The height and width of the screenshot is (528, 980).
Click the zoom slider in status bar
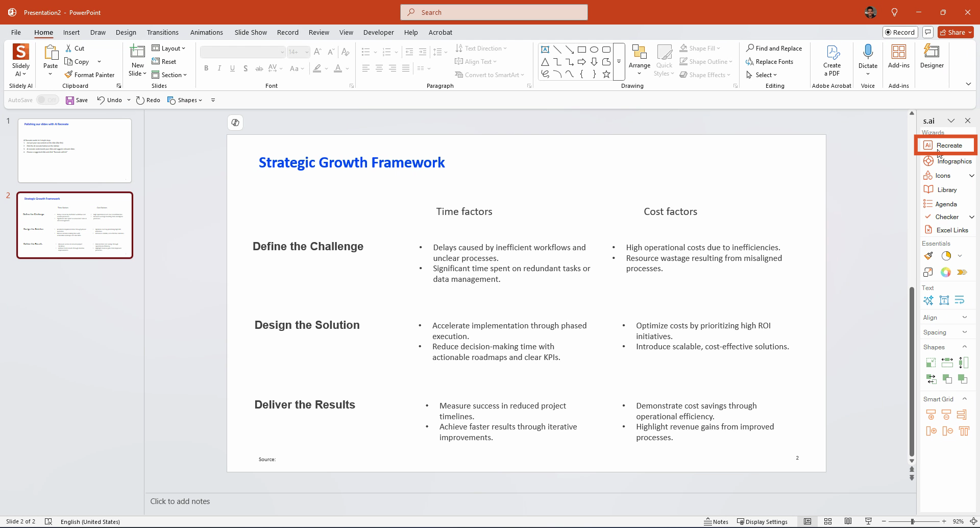coord(912,521)
